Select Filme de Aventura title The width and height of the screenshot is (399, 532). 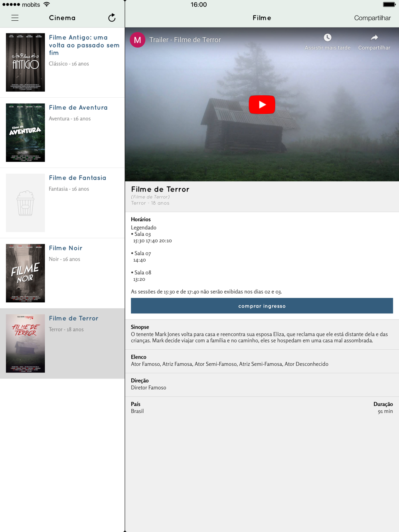[x=78, y=108]
